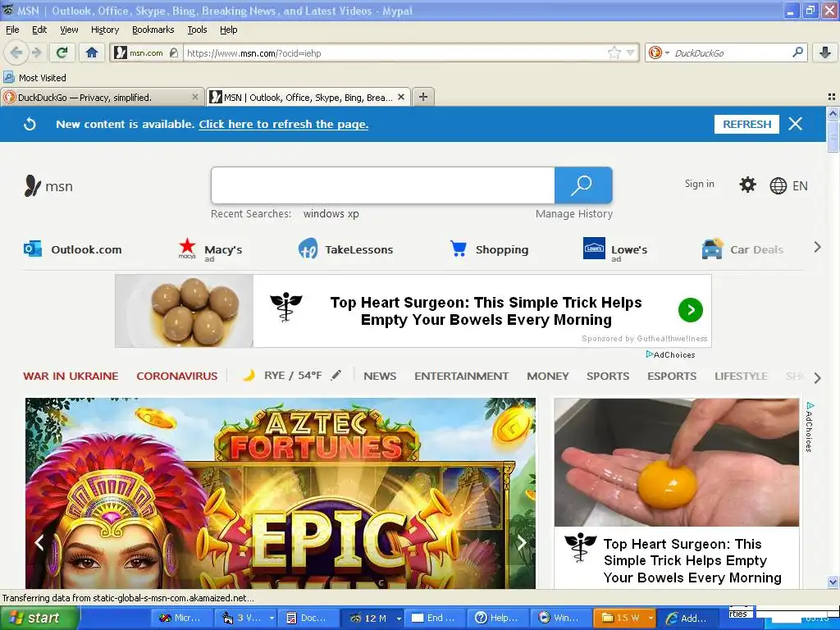Edit weather location pencil icon

point(336,376)
